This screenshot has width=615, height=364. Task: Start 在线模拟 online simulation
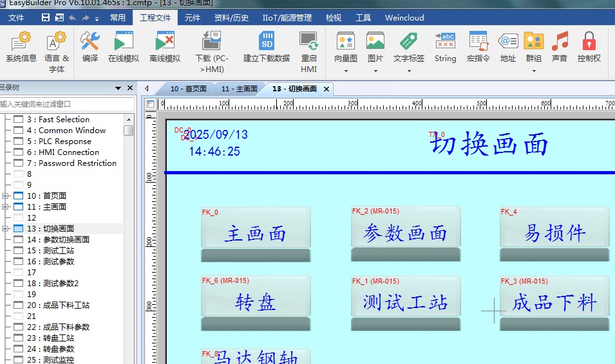pos(124,46)
